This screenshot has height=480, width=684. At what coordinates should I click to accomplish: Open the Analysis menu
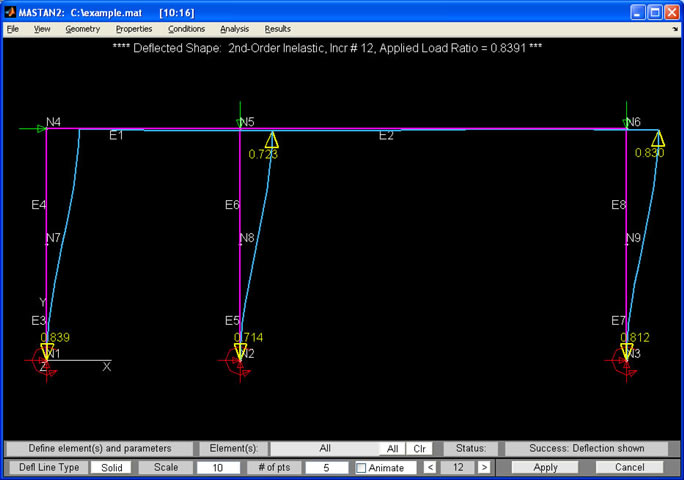[x=234, y=29]
